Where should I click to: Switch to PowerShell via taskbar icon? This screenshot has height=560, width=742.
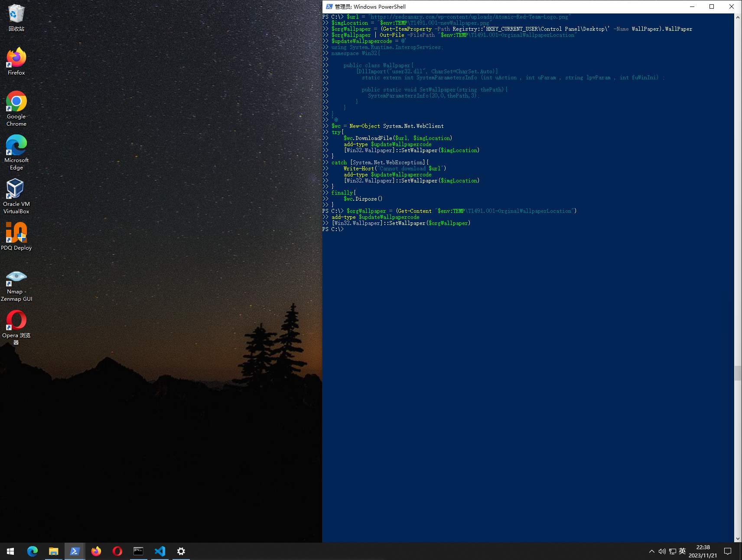tap(75, 551)
